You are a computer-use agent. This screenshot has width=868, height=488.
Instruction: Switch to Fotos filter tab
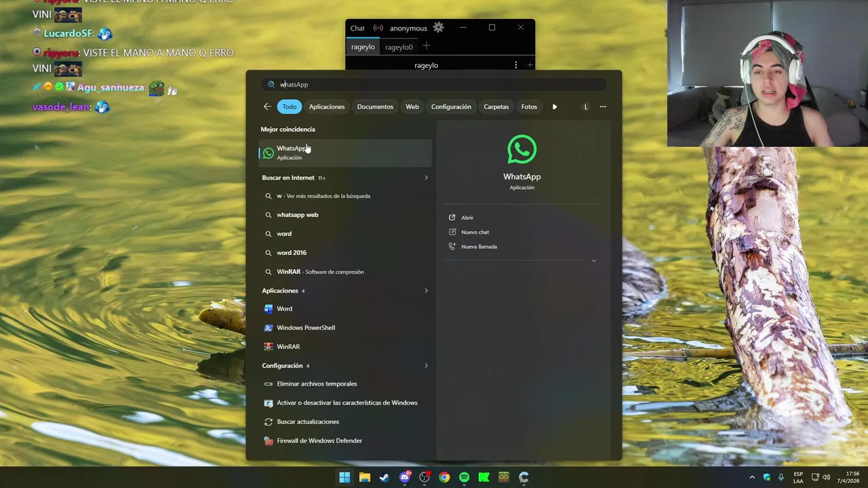point(529,106)
